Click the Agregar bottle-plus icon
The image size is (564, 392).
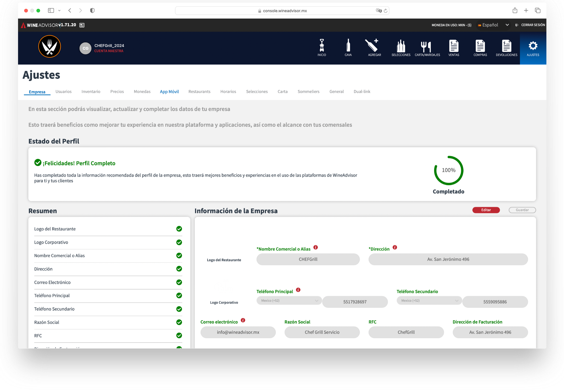click(x=372, y=45)
